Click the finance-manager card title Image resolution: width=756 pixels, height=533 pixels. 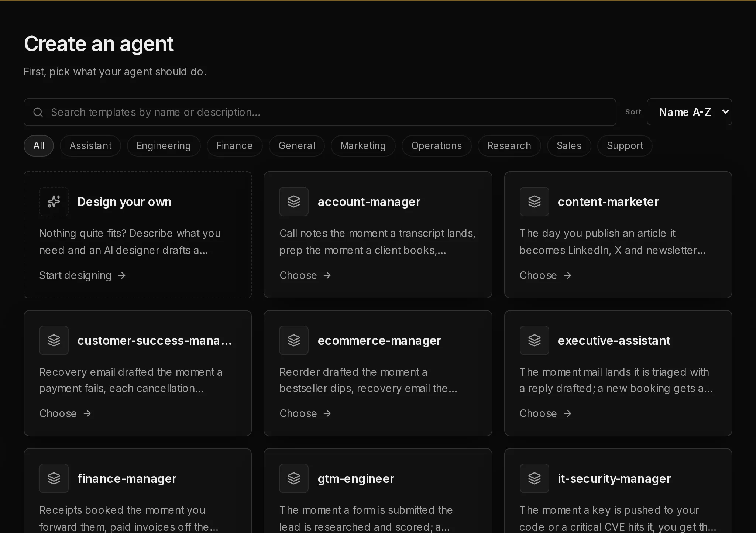[x=127, y=479]
